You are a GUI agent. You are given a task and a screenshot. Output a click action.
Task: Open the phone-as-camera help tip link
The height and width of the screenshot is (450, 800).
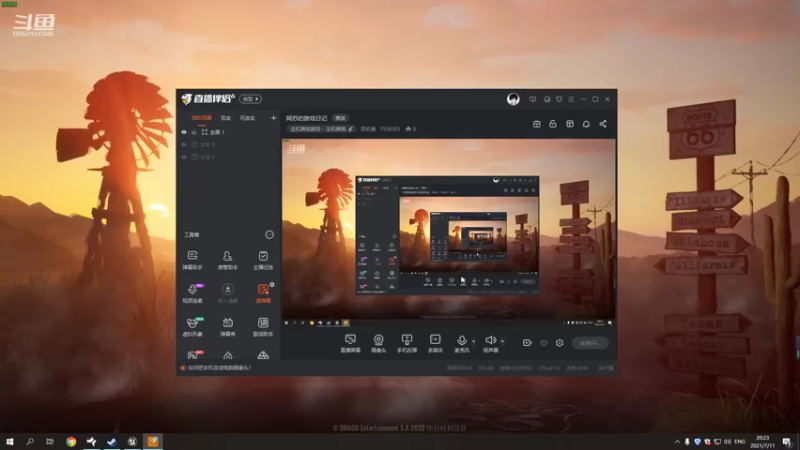(x=219, y=367)
